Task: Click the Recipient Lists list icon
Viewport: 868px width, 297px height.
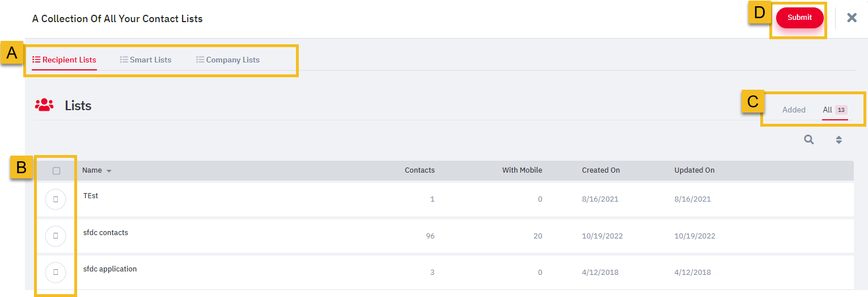Action: click(x=36, y=60)
